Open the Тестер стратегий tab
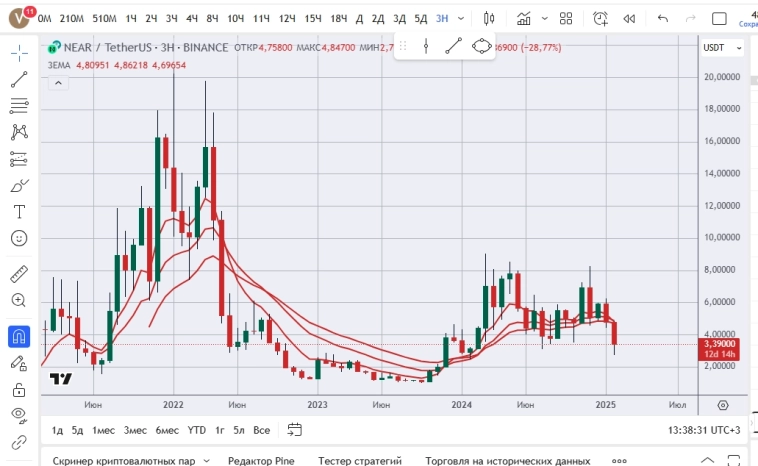This screenshot has width=758, height=466. click(360, 461)
